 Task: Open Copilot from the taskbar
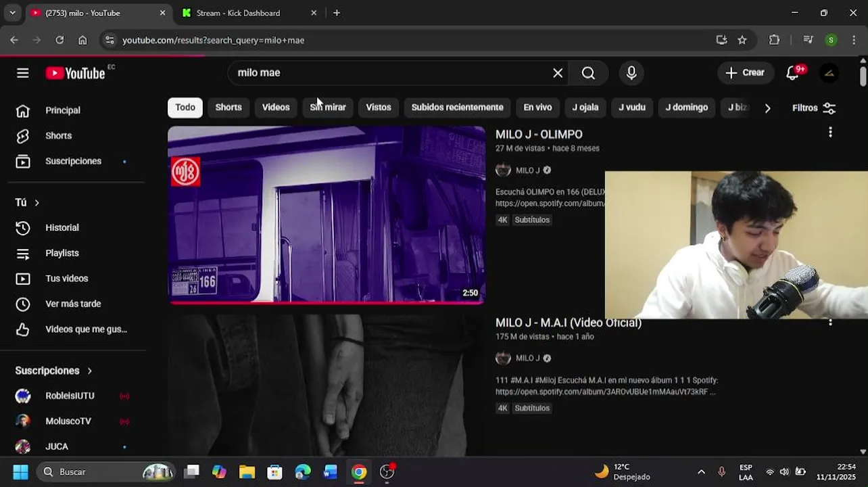point(219,471)
